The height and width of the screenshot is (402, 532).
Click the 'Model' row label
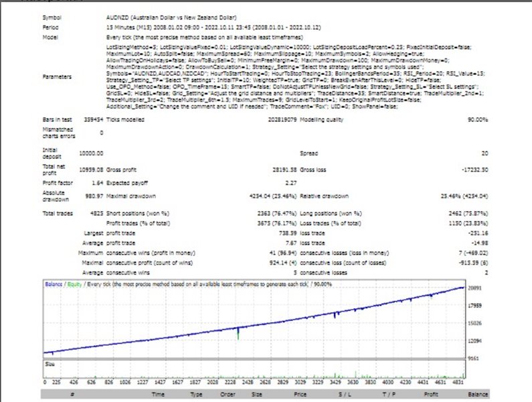click(50, 38)
